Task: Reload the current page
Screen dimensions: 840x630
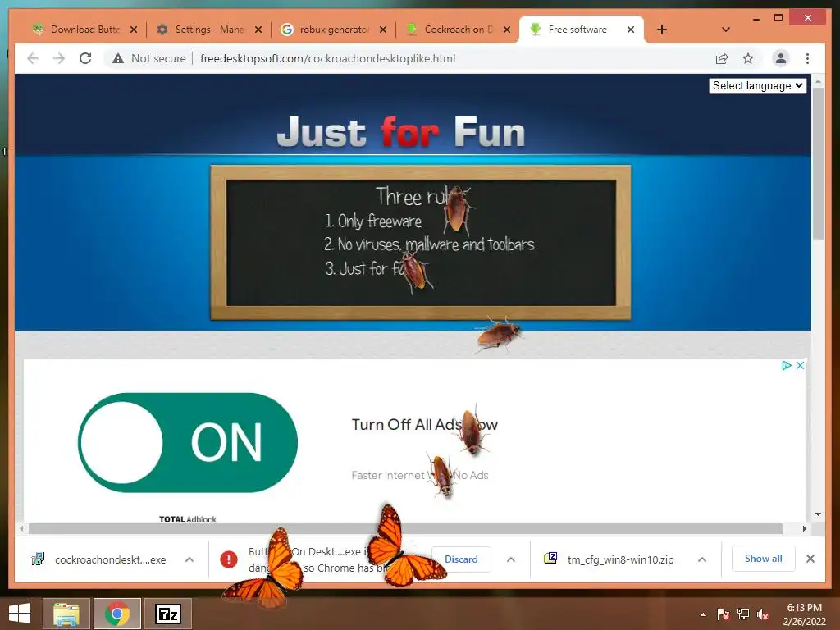Action: pos(85,58)
